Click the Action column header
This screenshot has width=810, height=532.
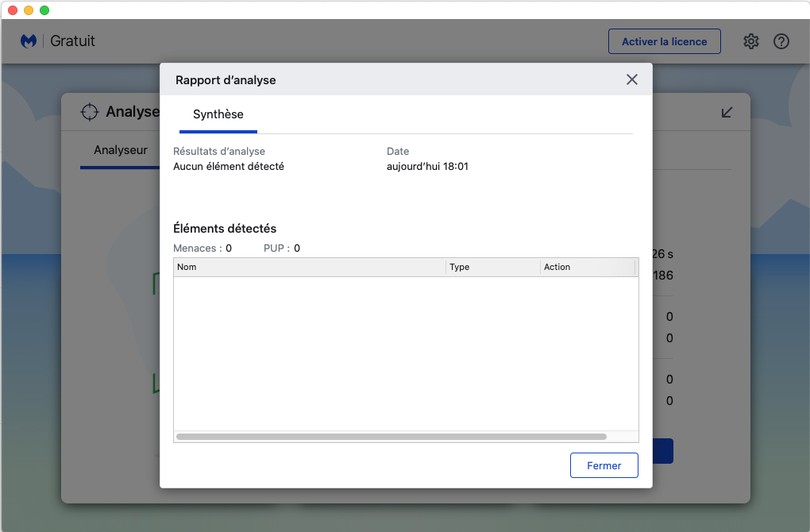click(587, 268)
